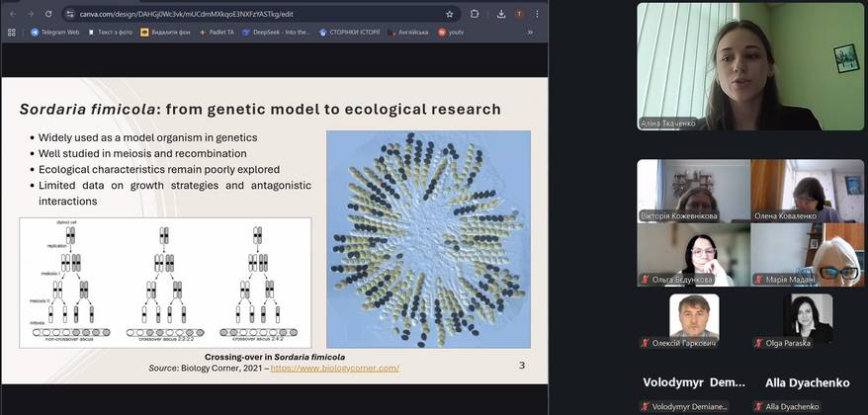Screen dimensions: 868x415
Task: Open the browser downloads icon
Action: pyautogui.click(x=499, y=14)
